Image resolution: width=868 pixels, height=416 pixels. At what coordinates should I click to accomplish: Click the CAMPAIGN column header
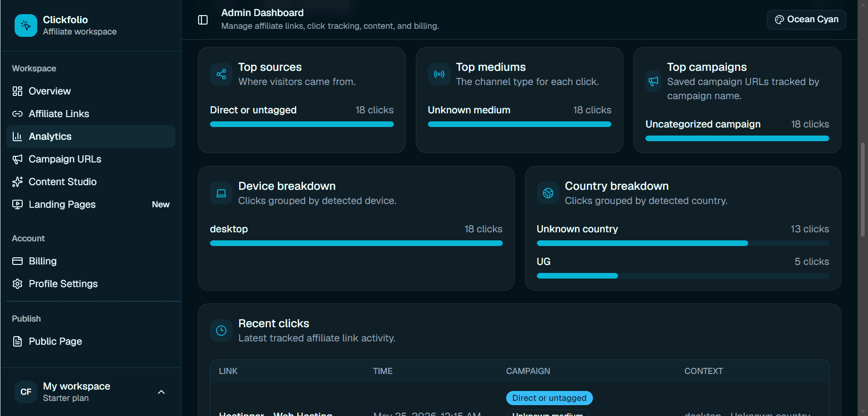[528, 371]
